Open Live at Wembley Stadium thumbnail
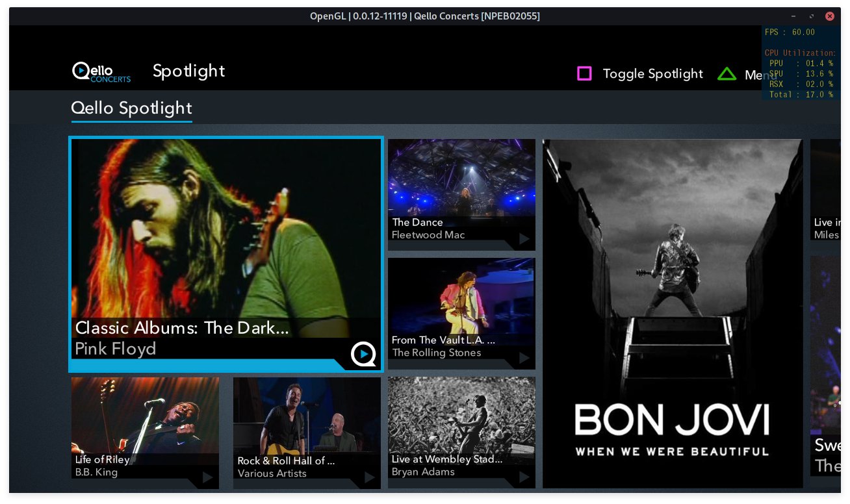The width and height of the screenshot is (850, 504). pyautogui.click(x=461, y=433)
